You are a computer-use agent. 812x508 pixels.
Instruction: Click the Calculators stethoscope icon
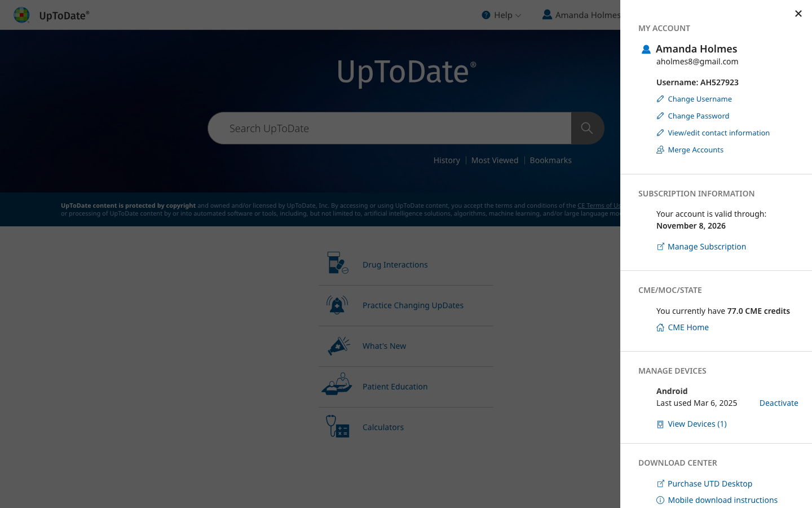[x=338, y=426]
